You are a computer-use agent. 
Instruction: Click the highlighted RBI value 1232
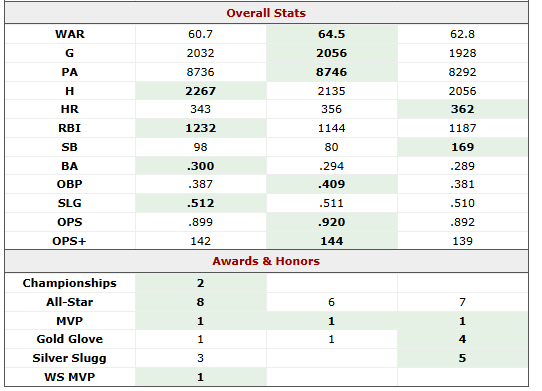tap(200, 128)
